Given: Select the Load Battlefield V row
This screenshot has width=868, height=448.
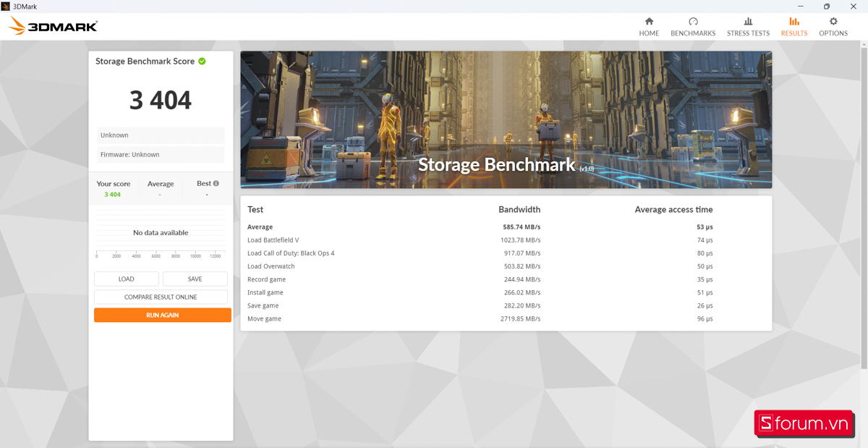Looking at the screenshot, I should tap(506, 240).
